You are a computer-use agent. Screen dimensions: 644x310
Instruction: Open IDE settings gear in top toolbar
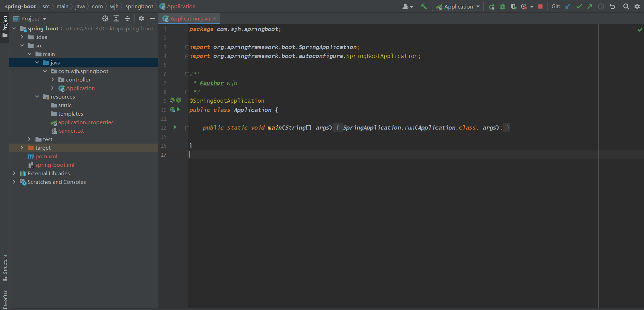point(637,6)
